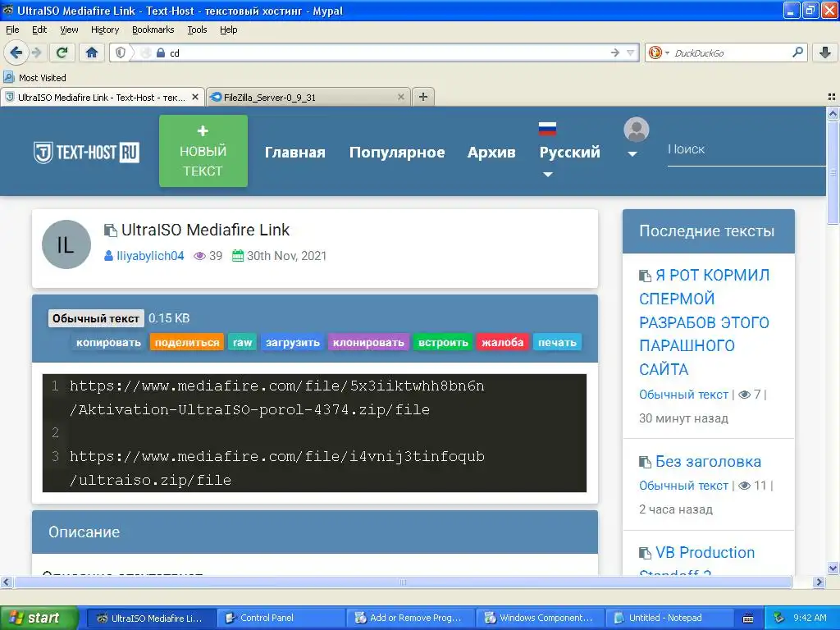The width and height of the screenshot is (840, 630).
Task: Select the UltraISO Mediafire Link browser tab
Action: [x=103, y=97]
